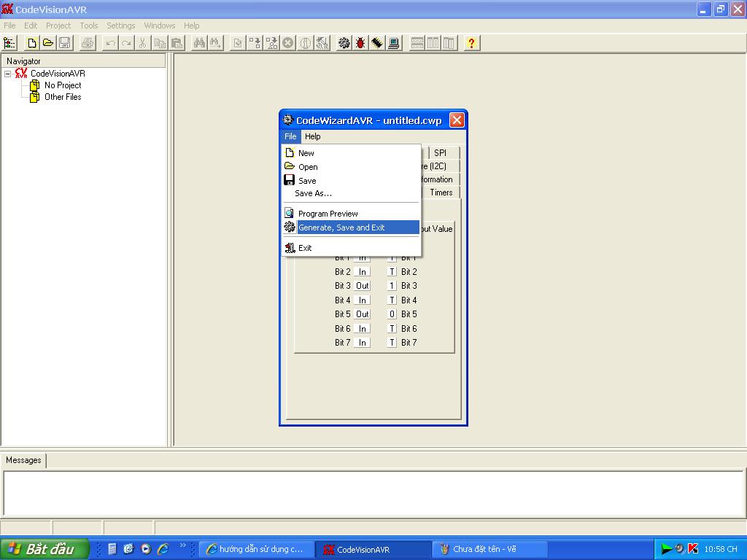Switch to the (I2C) tab
This screenshot has width=747, height=560.
(x=440, y=166)
